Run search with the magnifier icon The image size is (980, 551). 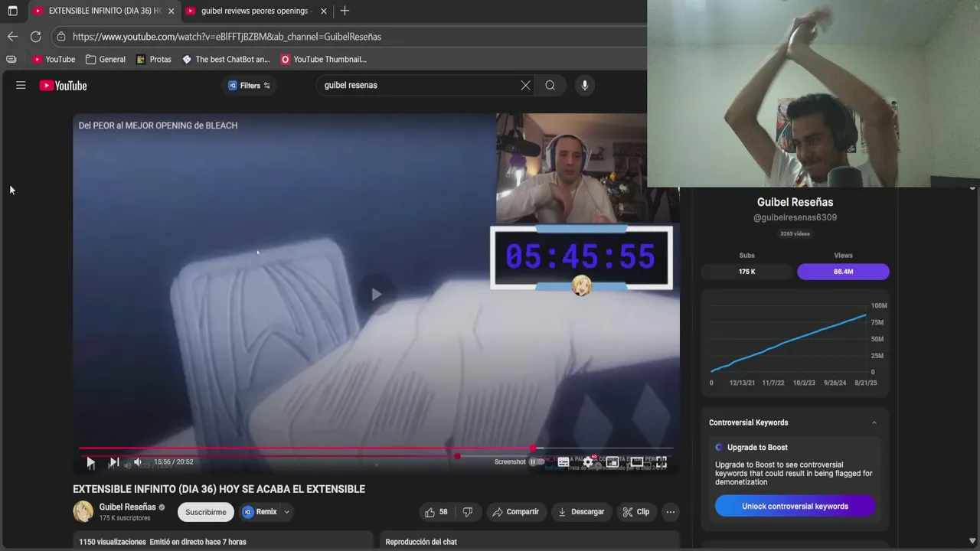[x=550, y=86]
